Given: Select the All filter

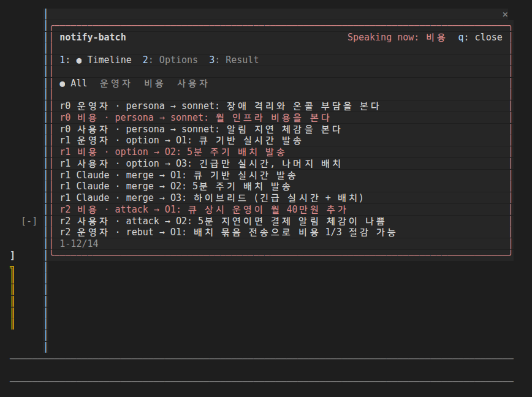Looking at the screenshot, I should [x=74, y=83].
